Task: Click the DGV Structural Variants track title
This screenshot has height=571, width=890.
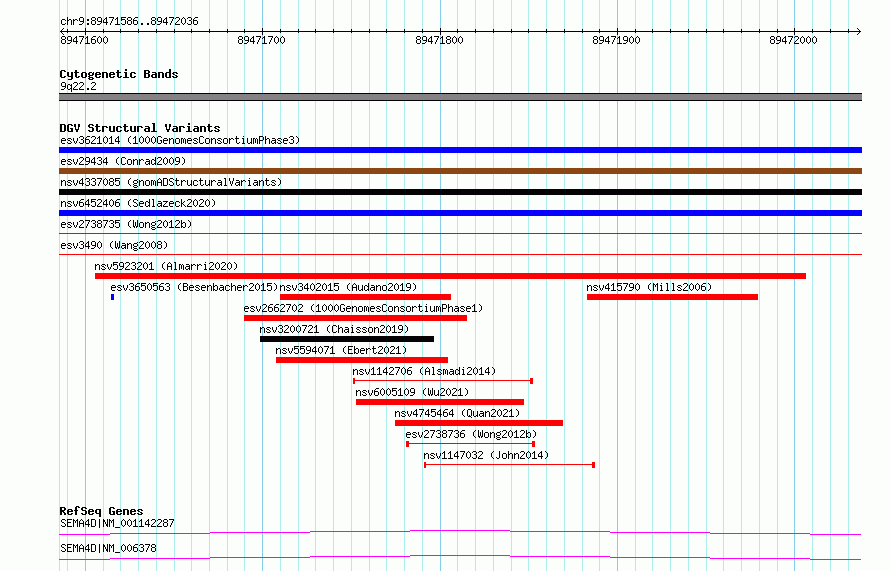Action: 140,128
